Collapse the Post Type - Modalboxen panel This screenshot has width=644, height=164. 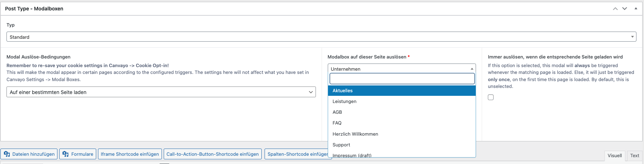pyautogui.click(x=636, y=9)
